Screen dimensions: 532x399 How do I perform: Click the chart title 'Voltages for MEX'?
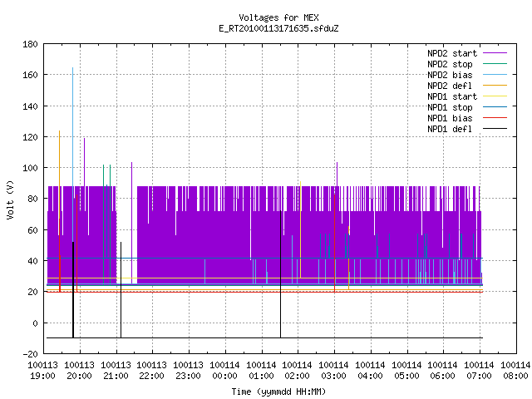[278, 17]
